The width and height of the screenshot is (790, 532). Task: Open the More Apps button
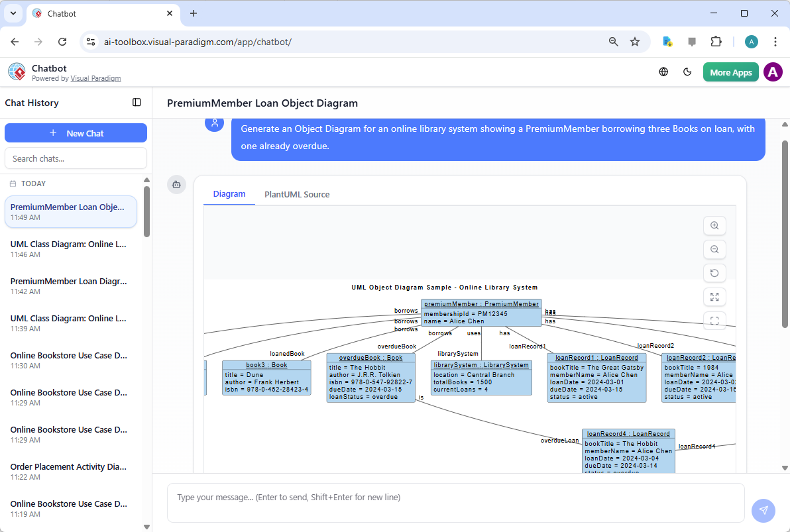[730, 72]
